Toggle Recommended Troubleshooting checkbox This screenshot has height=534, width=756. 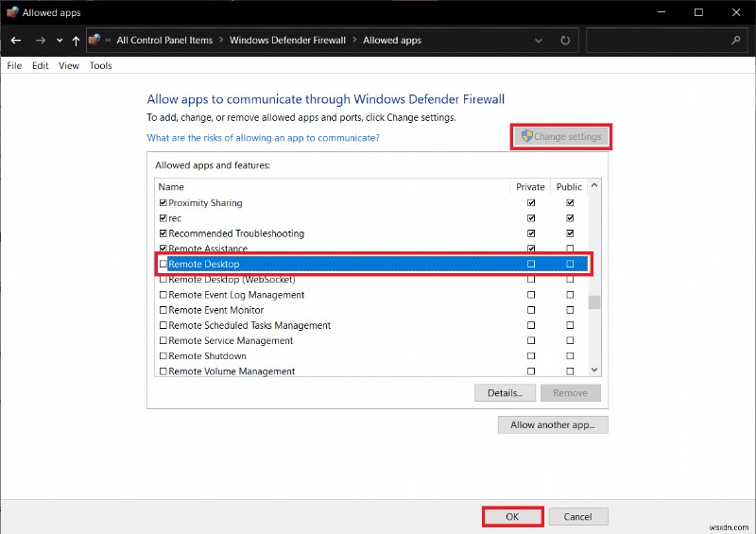click(x=163, y=233)
